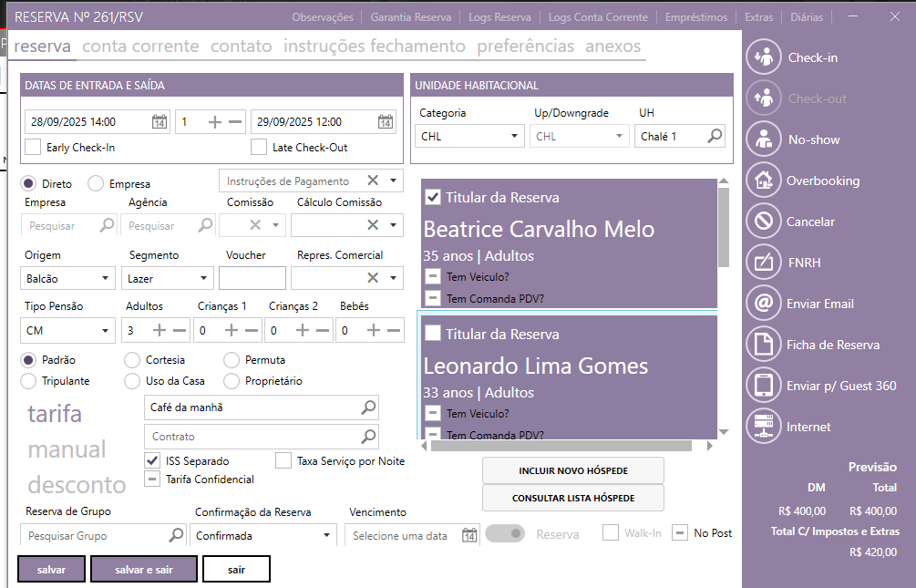Viewport: 916px width, 588px height.
Task: Open the FNRH form icon
Action: [763, 263]
